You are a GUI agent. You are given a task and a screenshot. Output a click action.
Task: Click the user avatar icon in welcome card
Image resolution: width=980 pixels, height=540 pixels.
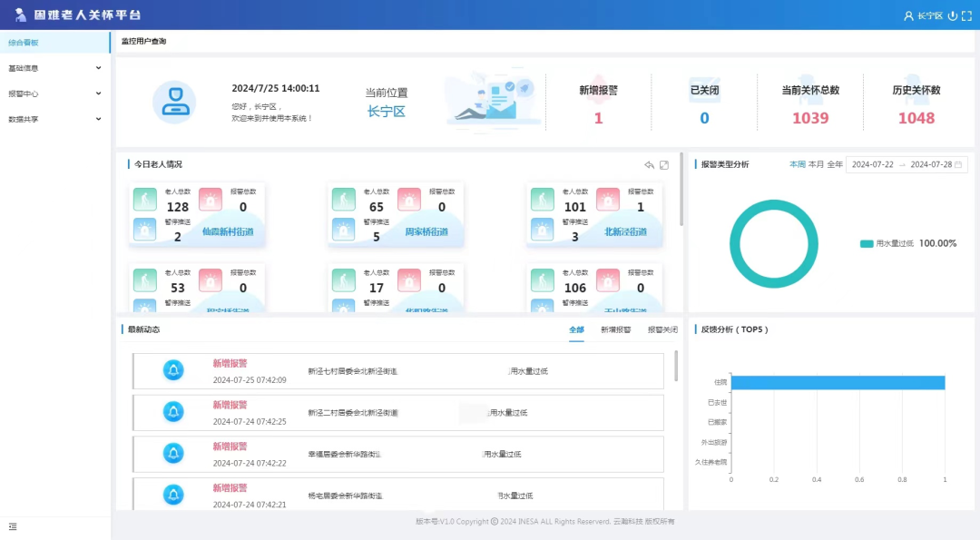(173, 103)
